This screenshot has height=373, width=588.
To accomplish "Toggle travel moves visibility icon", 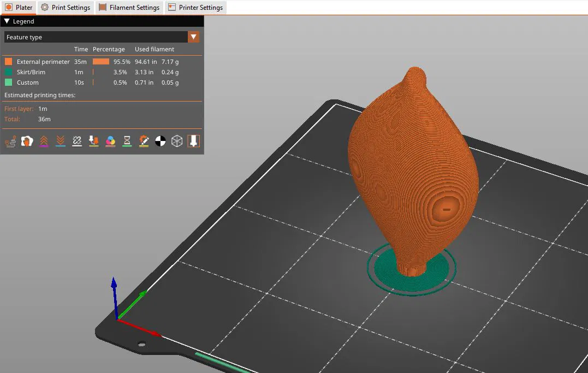I will (10, 141).
